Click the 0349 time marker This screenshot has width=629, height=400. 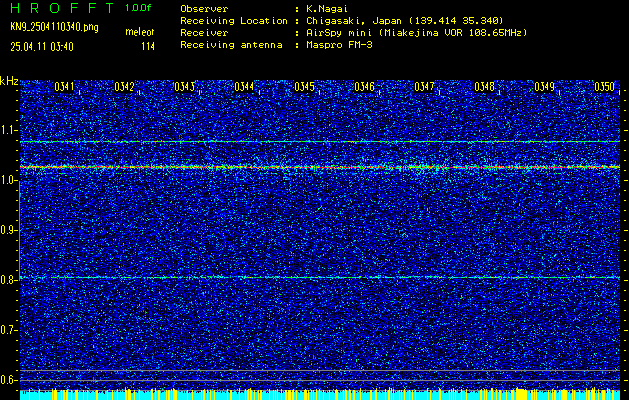tap(545, 87)
